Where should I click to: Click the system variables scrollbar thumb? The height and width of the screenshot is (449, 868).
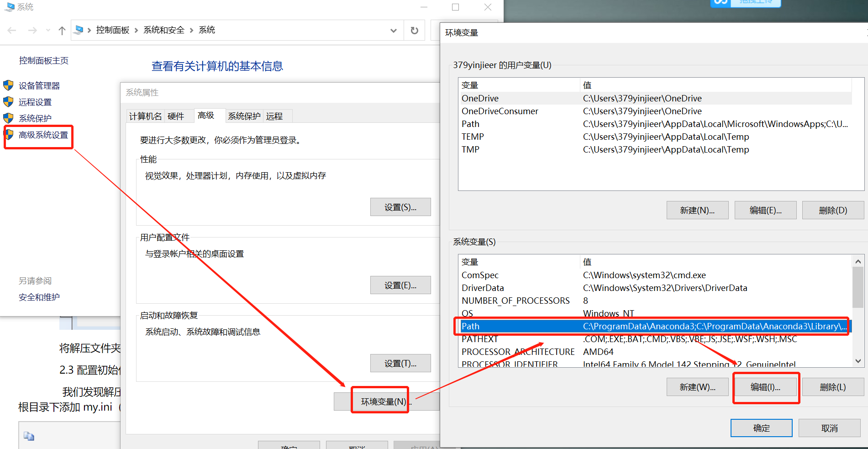(x=858, y=287)
